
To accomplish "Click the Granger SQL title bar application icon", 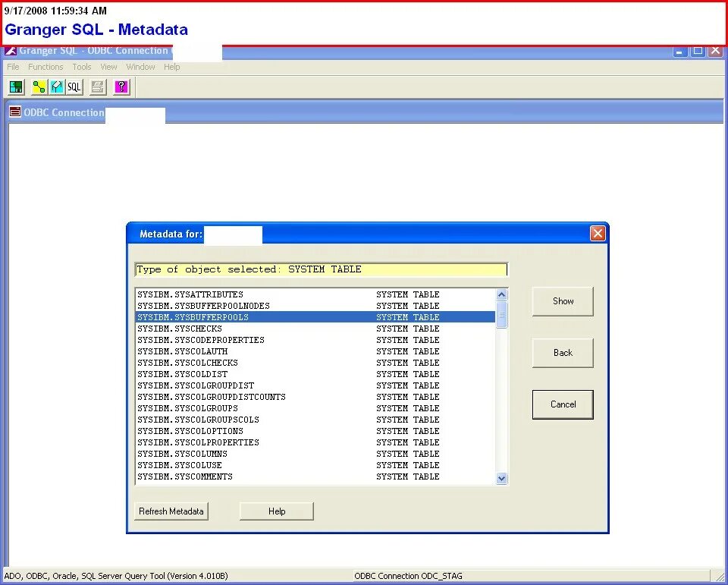I will pyautogui.click(x=10, y=50).
